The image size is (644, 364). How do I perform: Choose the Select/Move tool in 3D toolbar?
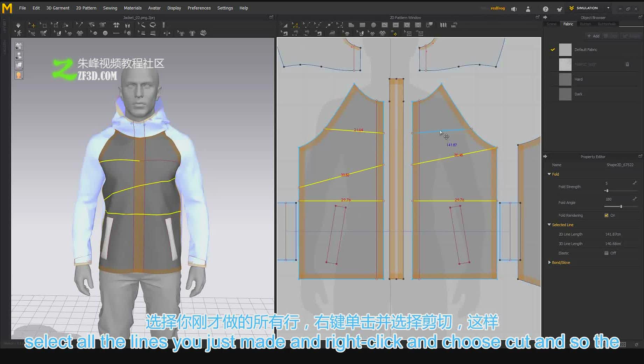click(32, 25)
